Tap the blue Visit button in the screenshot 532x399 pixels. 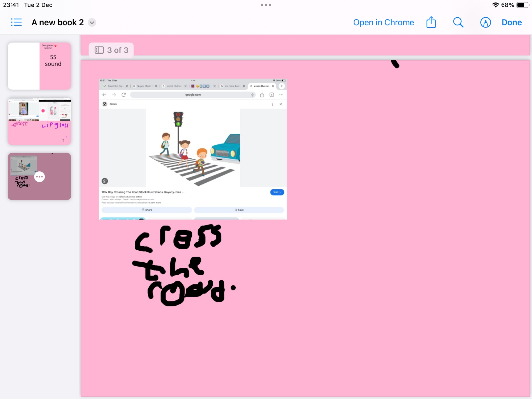point(277,192)
